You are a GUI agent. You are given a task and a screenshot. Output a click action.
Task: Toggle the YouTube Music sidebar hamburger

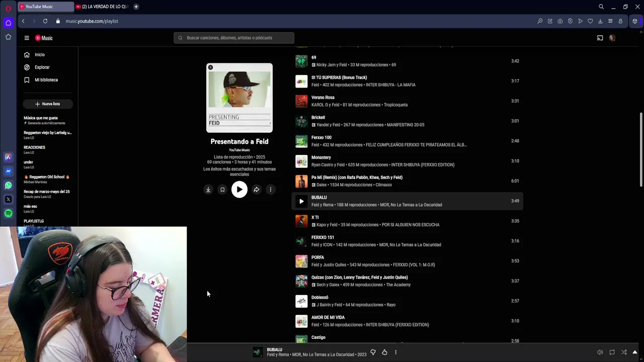coord(27,38)
